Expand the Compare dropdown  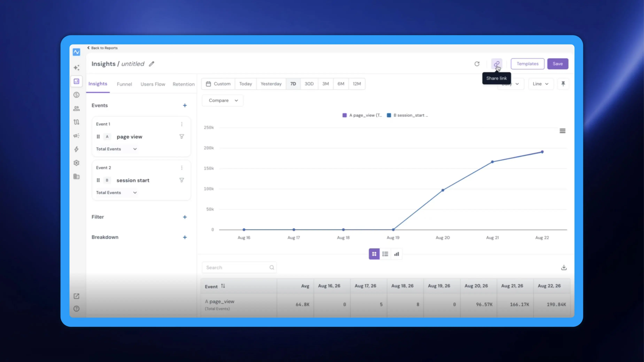pyautogui.click(x=223, y=100)
